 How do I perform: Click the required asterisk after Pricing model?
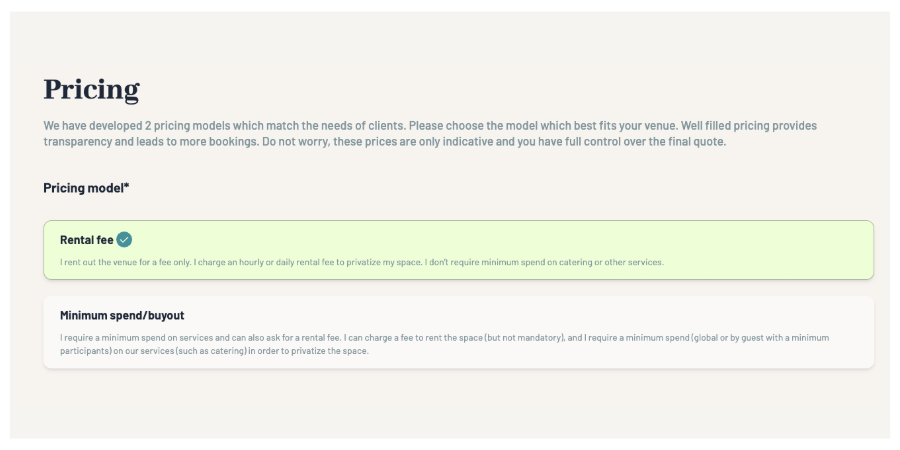[x=127, y=186]
